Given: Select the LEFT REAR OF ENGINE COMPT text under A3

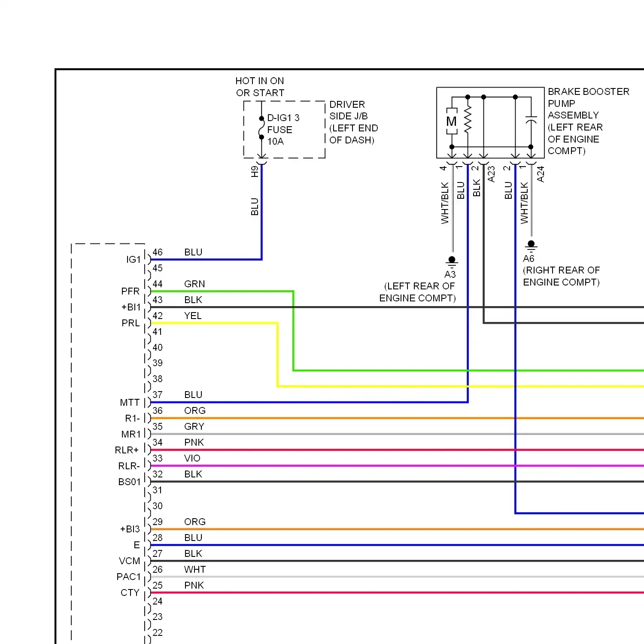Looking at the screenshot, I should coord(417,292).
